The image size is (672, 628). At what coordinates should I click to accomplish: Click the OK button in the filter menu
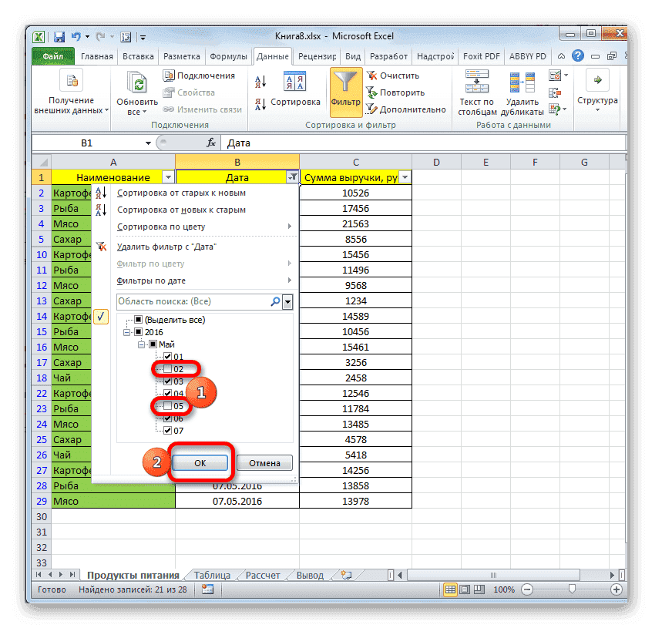[x=200, y=463]
